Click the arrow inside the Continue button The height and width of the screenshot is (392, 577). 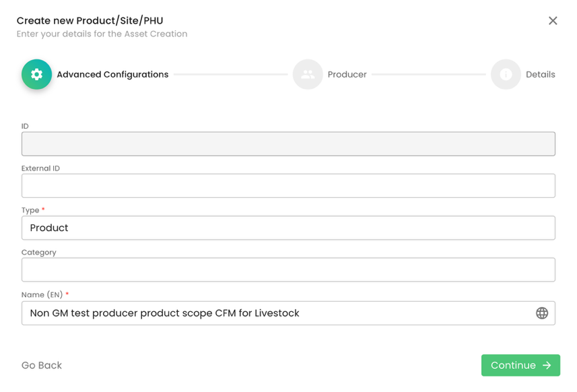pyautogui.click(x=547, y=366)
